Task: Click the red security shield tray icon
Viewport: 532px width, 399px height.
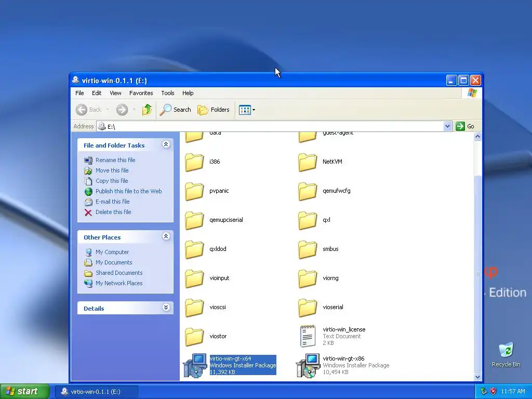Action: point(493,392)
